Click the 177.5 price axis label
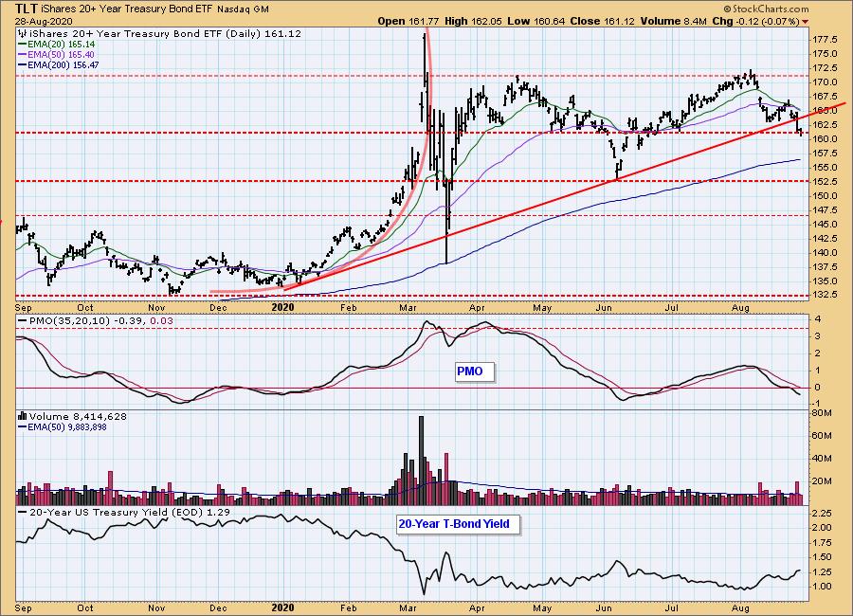 (x=826, y=40)
